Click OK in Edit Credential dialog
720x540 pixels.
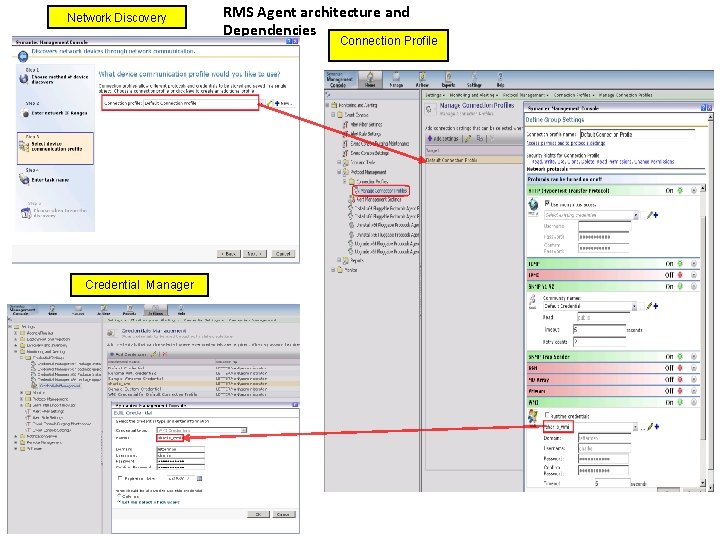click(x=258, y=514)
